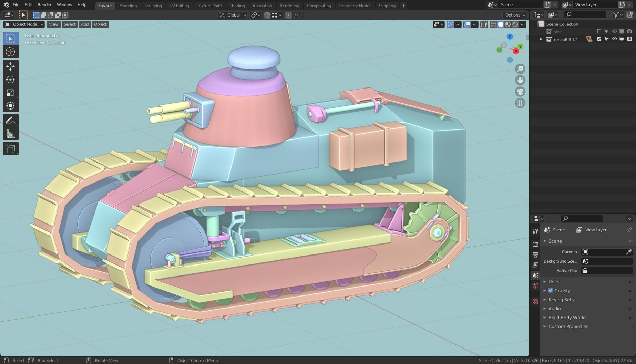
Task: Open the Options button in viewport
Action: click(x=515, y=15)
